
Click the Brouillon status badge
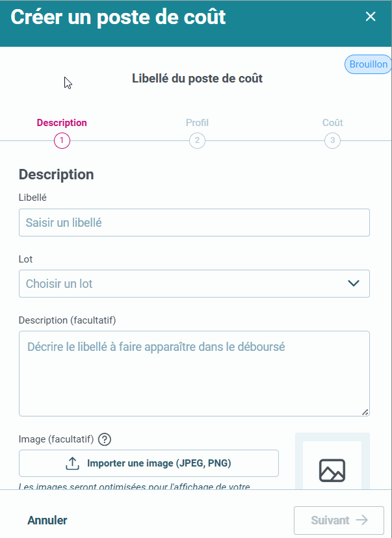click(368, 64)
